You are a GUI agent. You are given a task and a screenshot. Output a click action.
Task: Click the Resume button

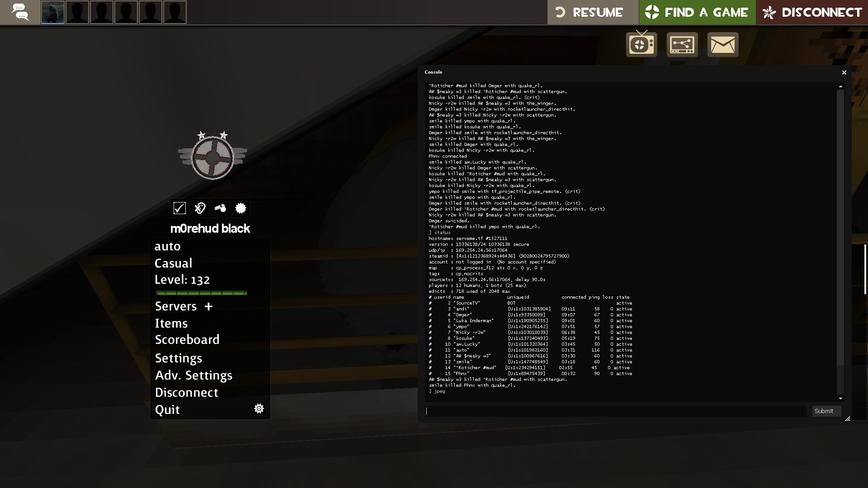pyautogui.click(x=593, y=12)
